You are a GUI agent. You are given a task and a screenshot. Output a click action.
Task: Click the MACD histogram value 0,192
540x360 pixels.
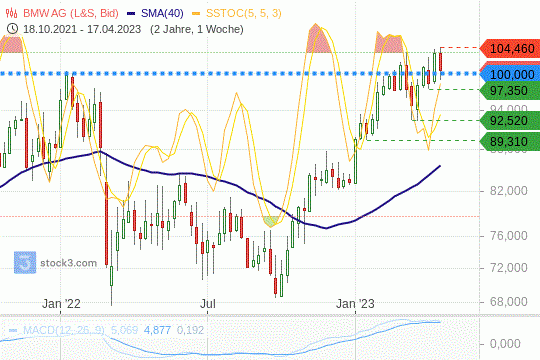pos(190,330)
